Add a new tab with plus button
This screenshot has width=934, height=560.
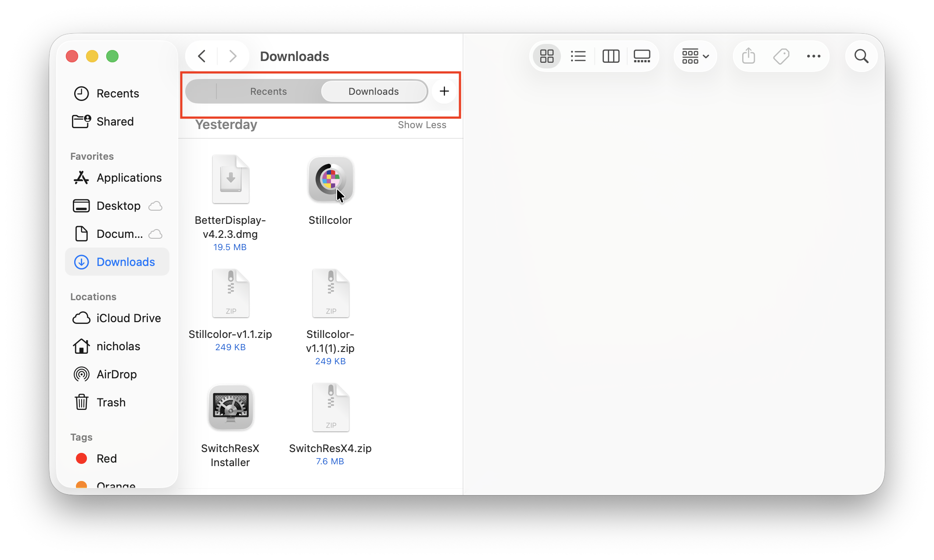click(444, 91)
